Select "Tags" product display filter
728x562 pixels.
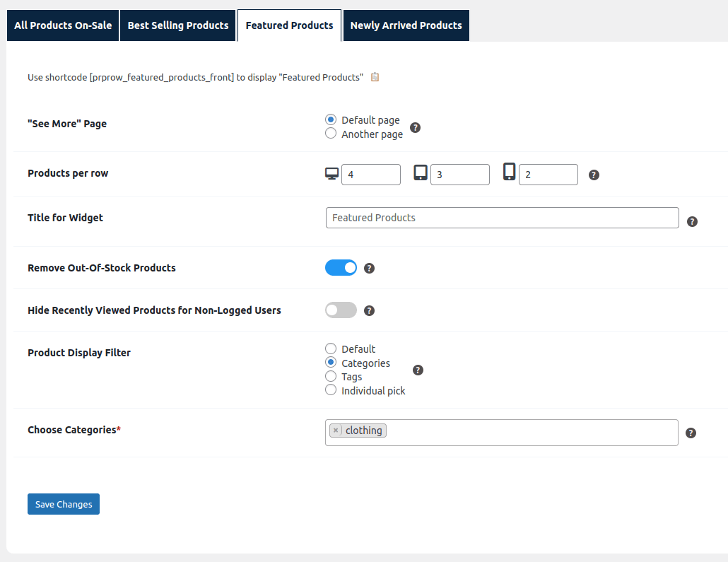click(x=331, y=377)
